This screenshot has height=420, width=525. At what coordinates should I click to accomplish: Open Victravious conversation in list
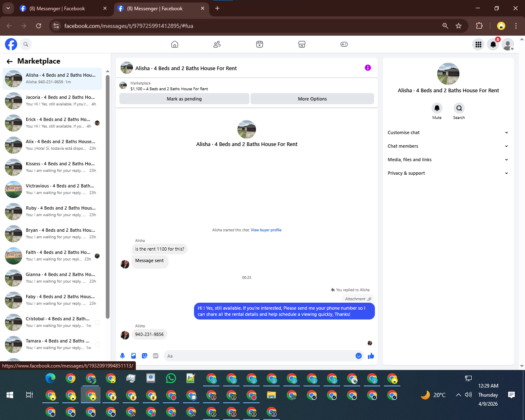[52, 189]
